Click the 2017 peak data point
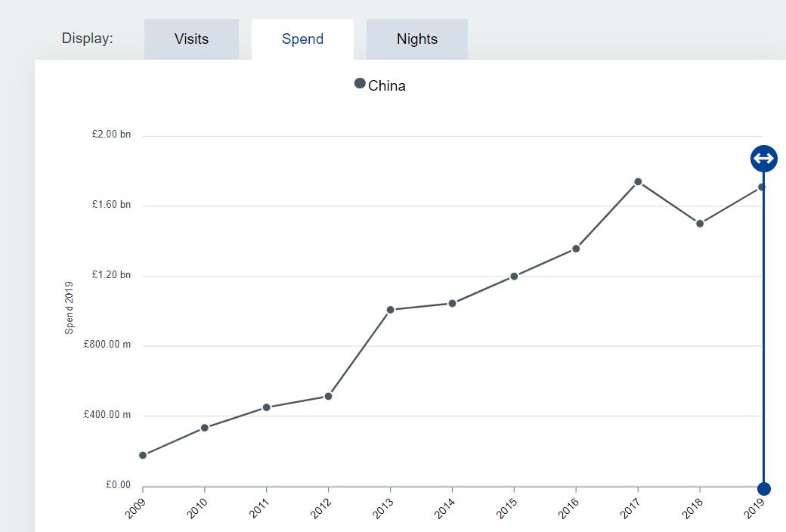The height and width of the screenshot is (532, 786). (x=638, y=181)
